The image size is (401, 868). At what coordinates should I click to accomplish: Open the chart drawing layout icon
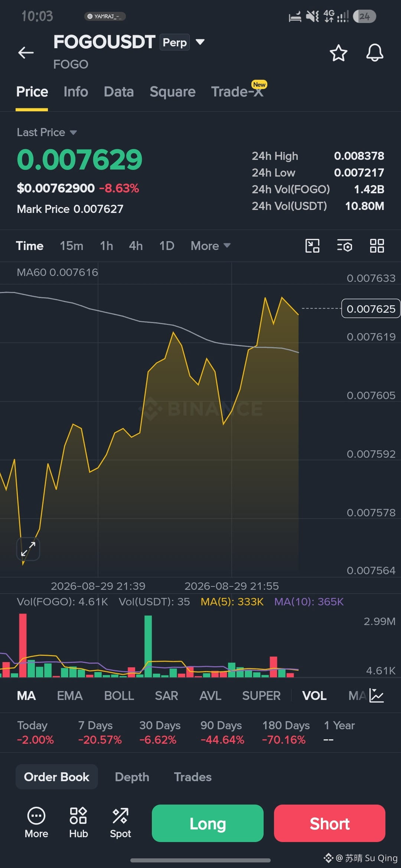click(312, 246)
